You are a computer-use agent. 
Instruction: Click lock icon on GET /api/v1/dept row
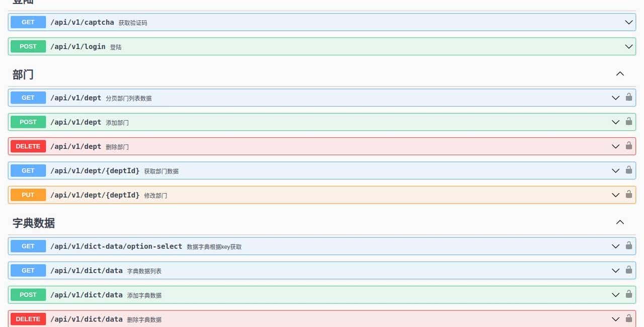628,97
